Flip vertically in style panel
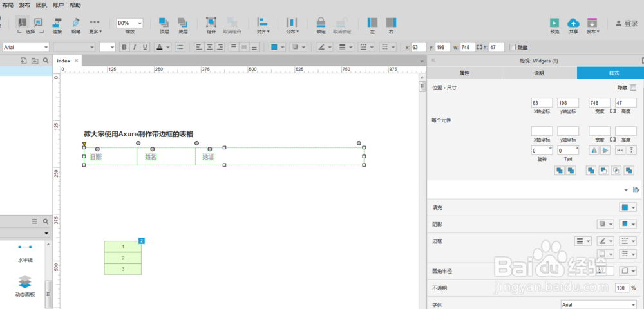The image size is (644, 309). point(605,151)
